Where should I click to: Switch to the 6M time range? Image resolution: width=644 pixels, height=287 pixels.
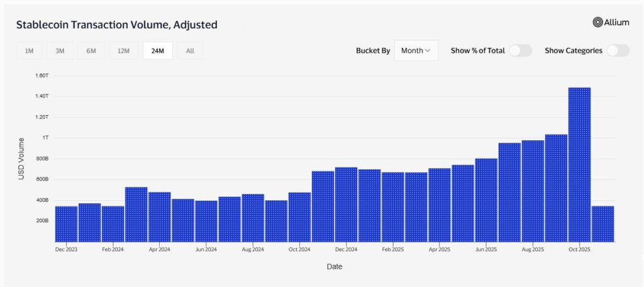coord(91,51)
